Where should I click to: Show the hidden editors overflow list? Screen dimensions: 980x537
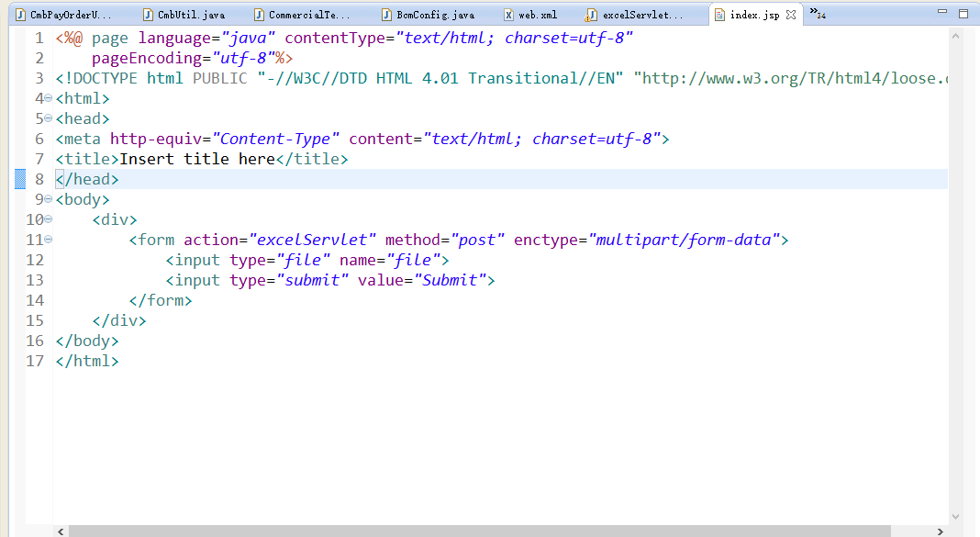tap(818, 13)
